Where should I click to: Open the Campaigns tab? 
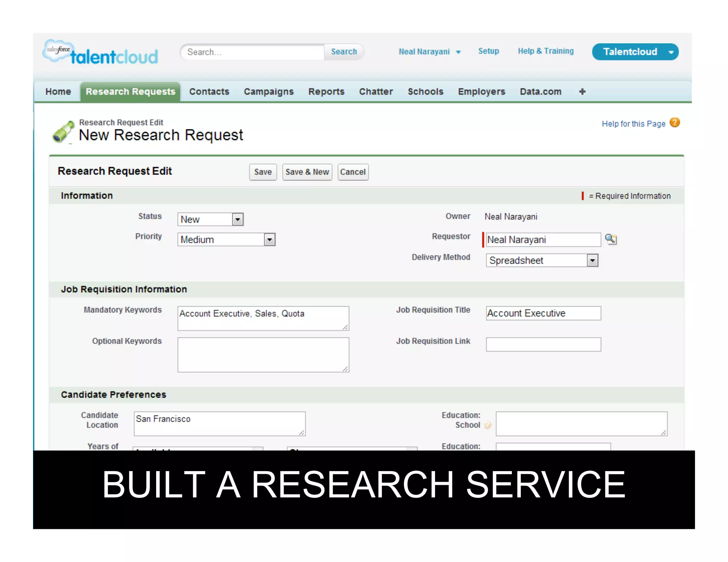click(x=268, y=92)
